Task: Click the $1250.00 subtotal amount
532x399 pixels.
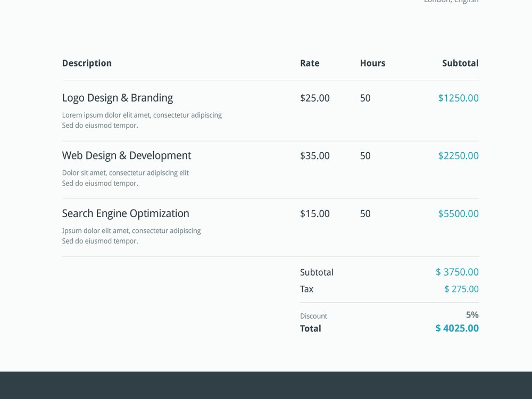Action: pyautogui.click(x=458, y=97)
